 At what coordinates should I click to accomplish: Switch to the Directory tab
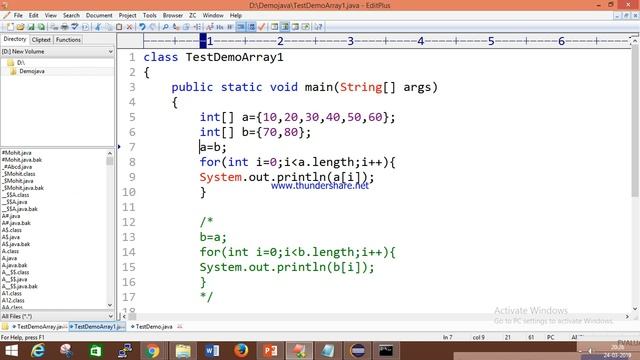coord(15,39)
